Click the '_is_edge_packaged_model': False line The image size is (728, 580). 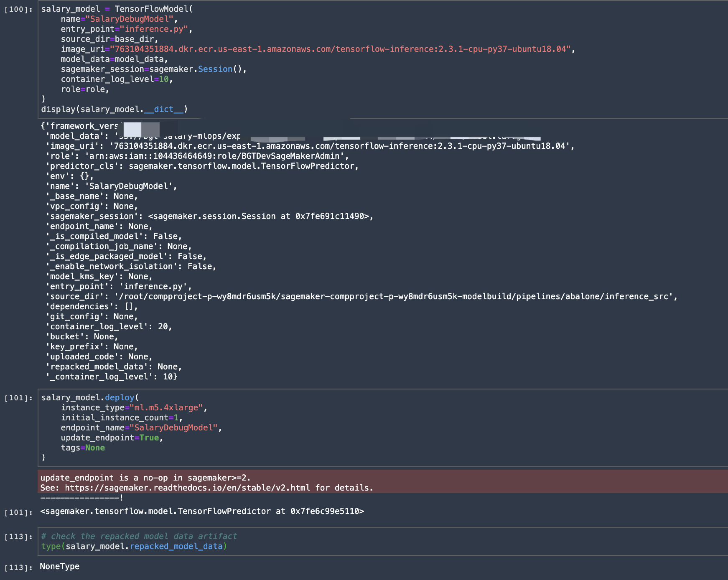coord(126,256)
